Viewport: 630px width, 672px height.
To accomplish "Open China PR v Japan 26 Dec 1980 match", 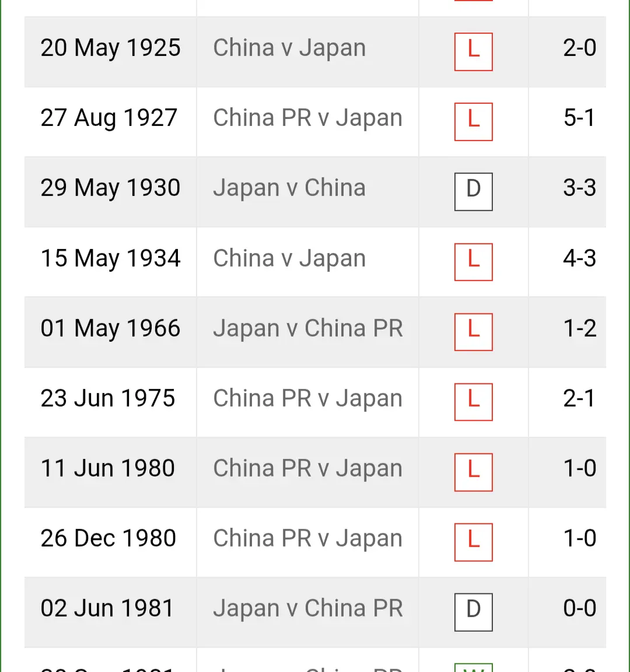I will click(x=308, y=538).
